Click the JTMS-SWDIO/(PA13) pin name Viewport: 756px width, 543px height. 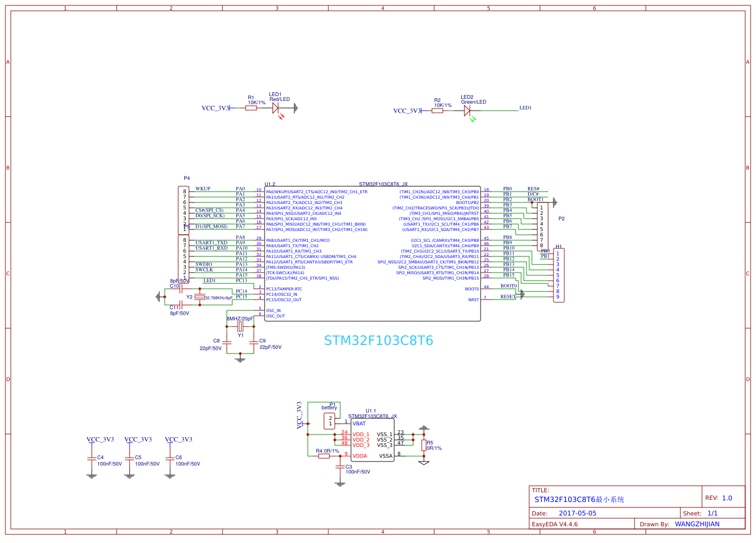pyautogui.click(x=286, y=268)
